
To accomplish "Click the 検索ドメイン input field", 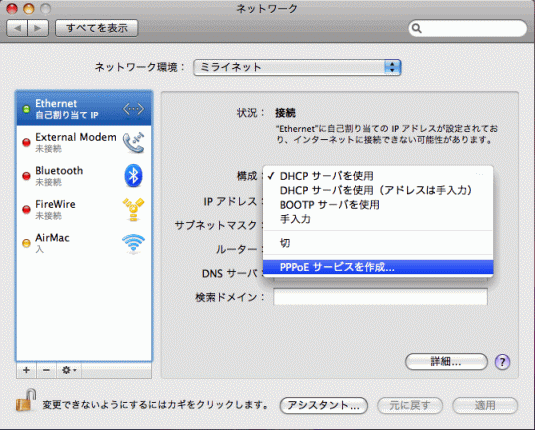I will (x=380, y=297).
